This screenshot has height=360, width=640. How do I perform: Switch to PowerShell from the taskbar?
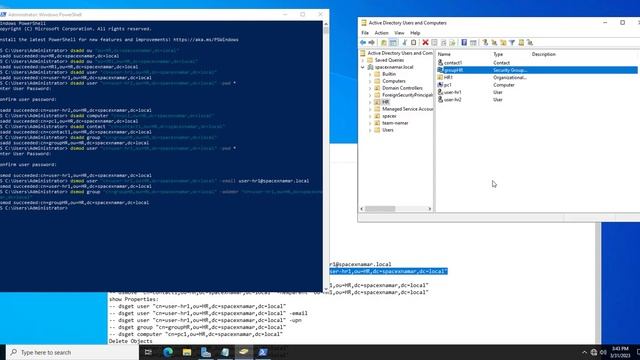pos(263,352)
